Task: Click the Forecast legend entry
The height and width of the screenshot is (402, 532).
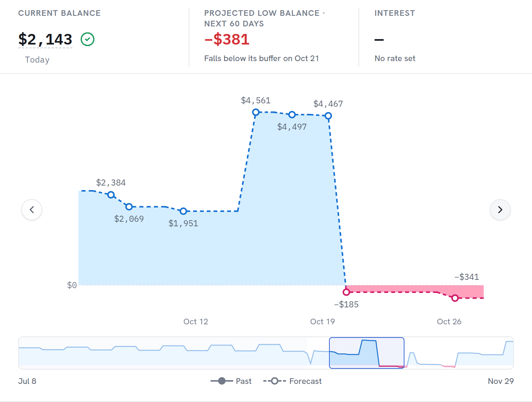Action: pos(292,381)
